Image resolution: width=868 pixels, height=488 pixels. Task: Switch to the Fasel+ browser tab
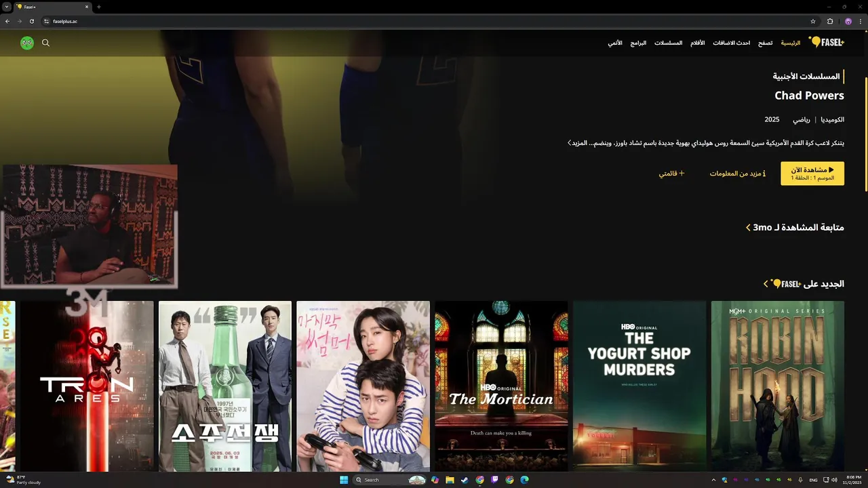[52, 7]
